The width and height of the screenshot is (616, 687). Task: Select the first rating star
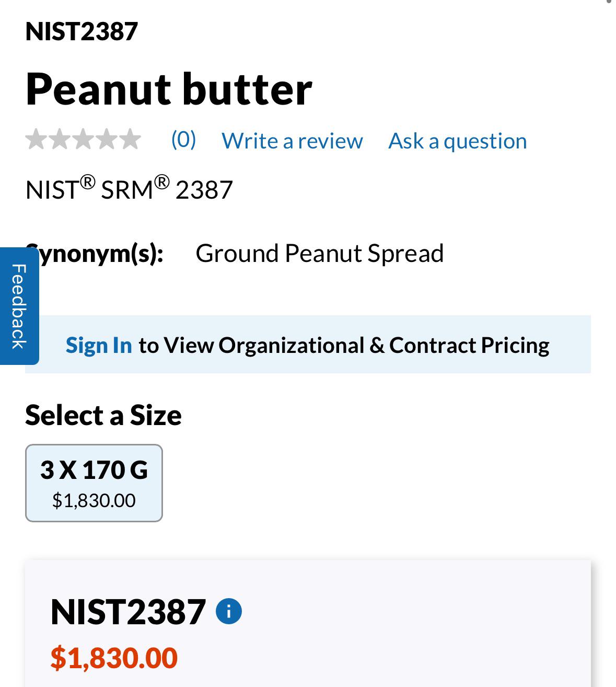pyautogui.click(x=36, y=139)
